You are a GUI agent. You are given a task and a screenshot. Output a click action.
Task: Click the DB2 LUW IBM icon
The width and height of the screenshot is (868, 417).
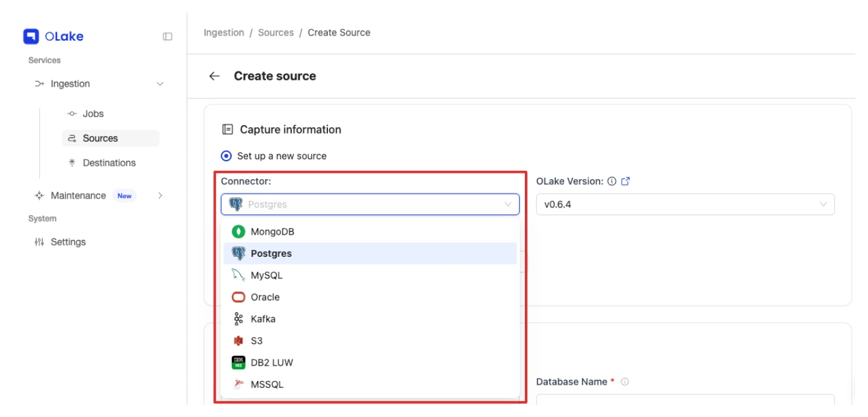pyautogui.click(x=239, y=363)
